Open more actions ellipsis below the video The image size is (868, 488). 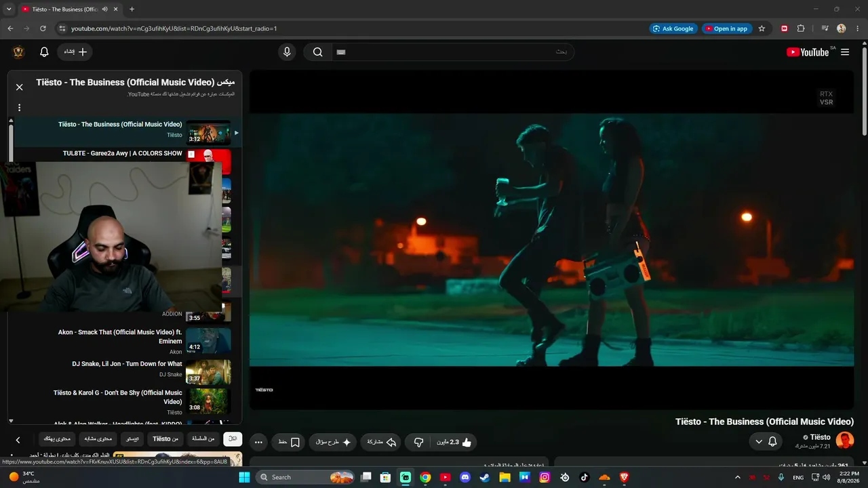[258, 442]
